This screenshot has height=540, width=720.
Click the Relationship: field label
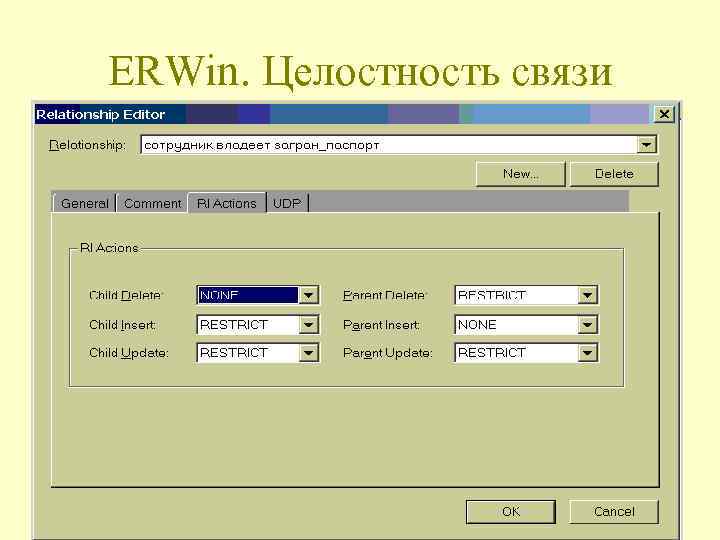pyautogui.click(x=87, y=145)
